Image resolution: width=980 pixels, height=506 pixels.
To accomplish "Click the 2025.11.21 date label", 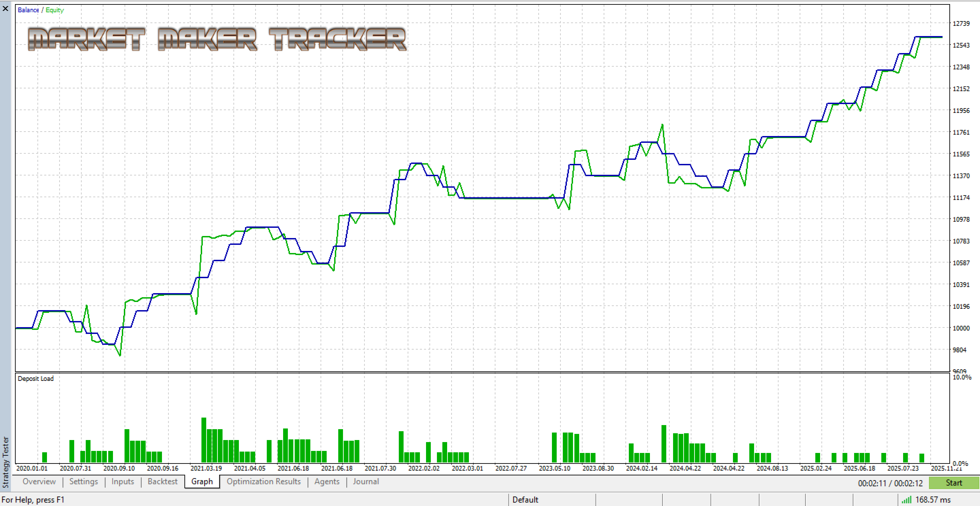I will (x=947, y=469).
